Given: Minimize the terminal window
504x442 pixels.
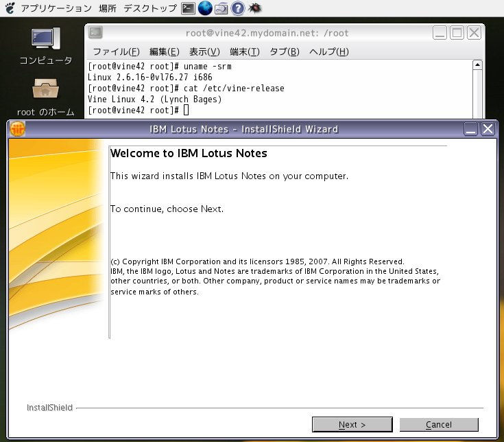Looking at the screenshot, I should pos(440,32).
